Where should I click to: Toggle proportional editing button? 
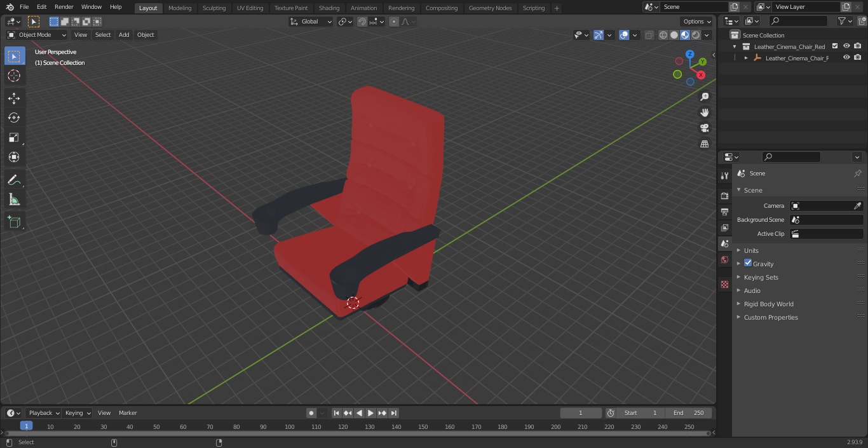coord(394,22)
